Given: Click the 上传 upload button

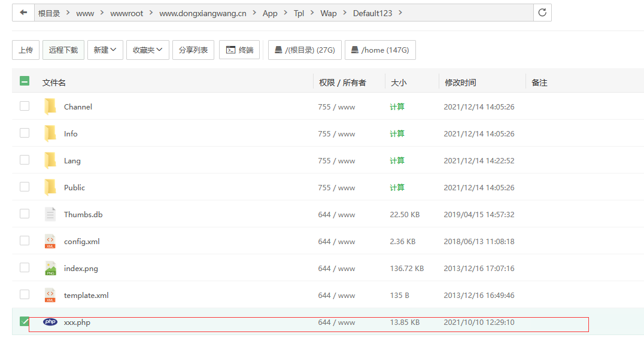Looking at the screenshot, I should [x=26, y=50].
